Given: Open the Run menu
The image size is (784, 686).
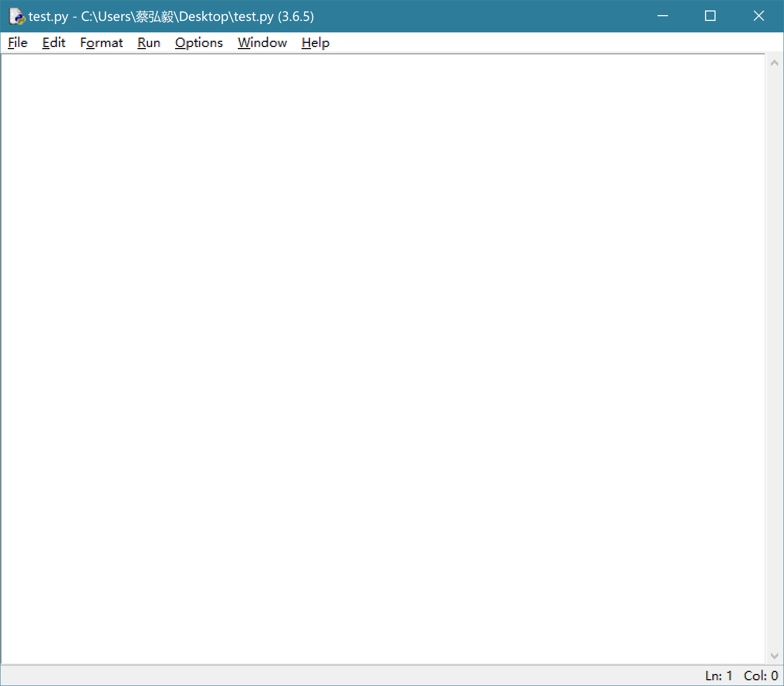Looking at the screenshot, I should click(x=149, y=43).
